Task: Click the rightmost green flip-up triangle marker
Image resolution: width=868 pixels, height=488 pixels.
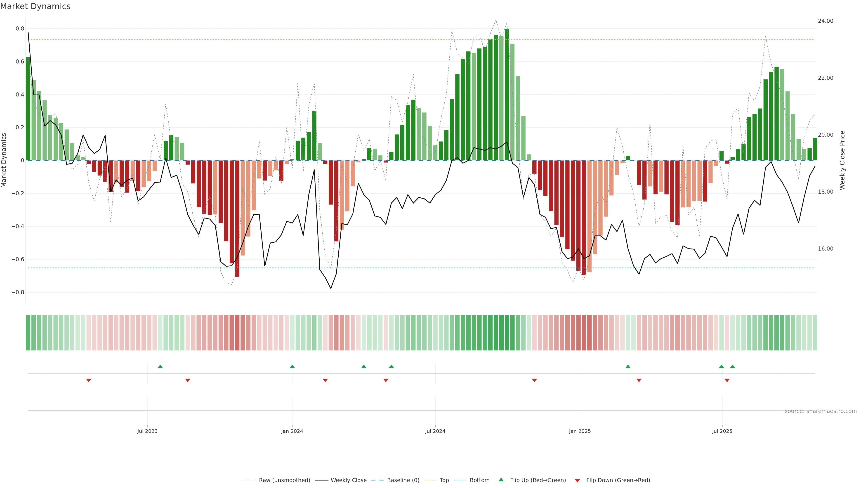Action: click(x=733, y=366)
